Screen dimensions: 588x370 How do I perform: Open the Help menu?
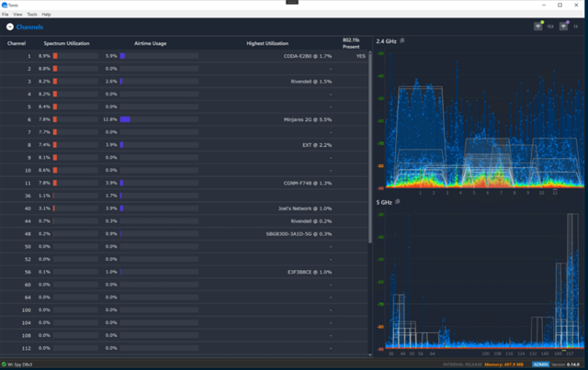pyautogui.click(x=46, y=15)
